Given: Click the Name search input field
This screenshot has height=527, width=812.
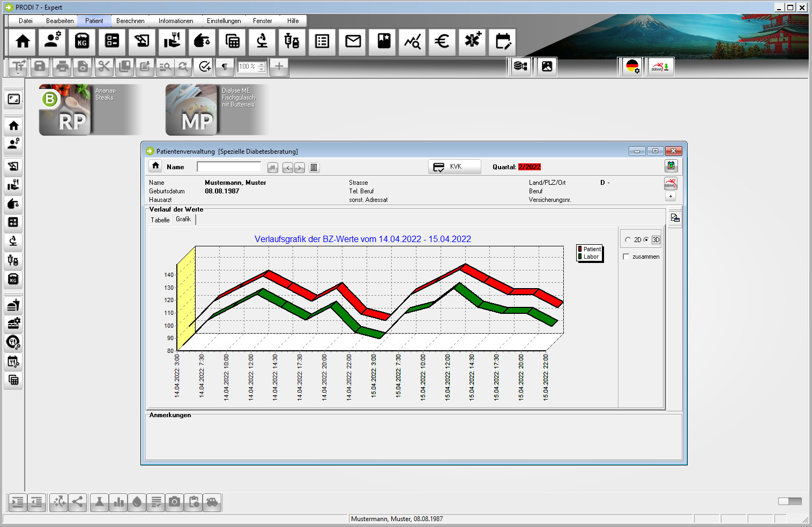Looking at the screenshot, I should [229, 167].
